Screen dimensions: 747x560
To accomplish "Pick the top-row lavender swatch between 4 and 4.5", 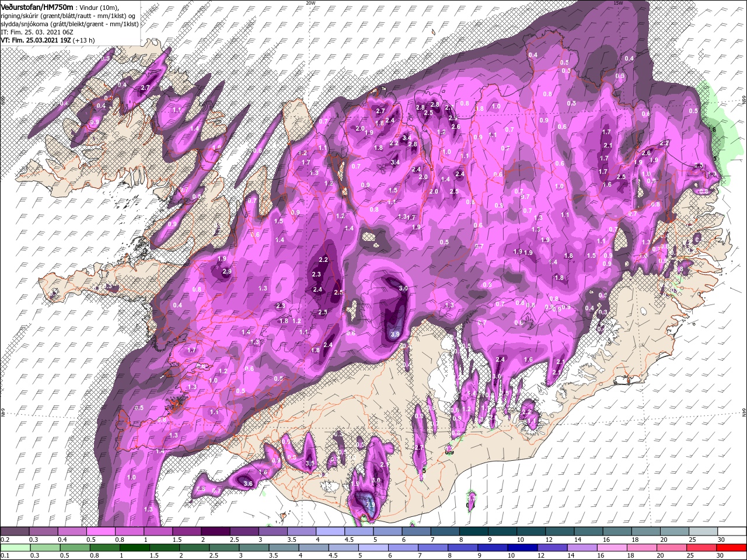I will 330,531.
